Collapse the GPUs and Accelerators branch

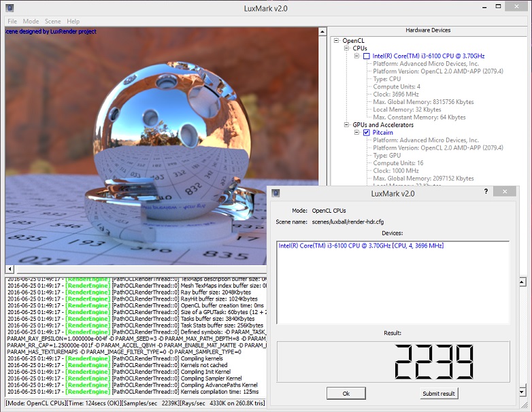tap(346, 125)
